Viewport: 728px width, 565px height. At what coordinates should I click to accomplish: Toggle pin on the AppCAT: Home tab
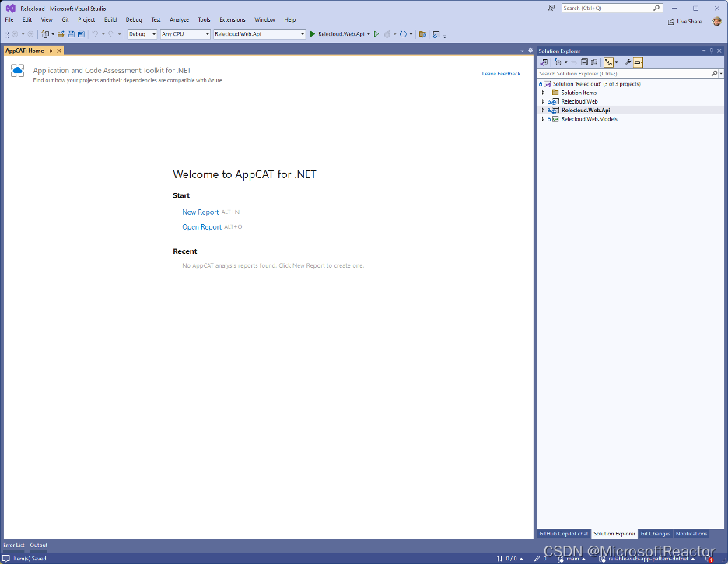click(50, 51)
